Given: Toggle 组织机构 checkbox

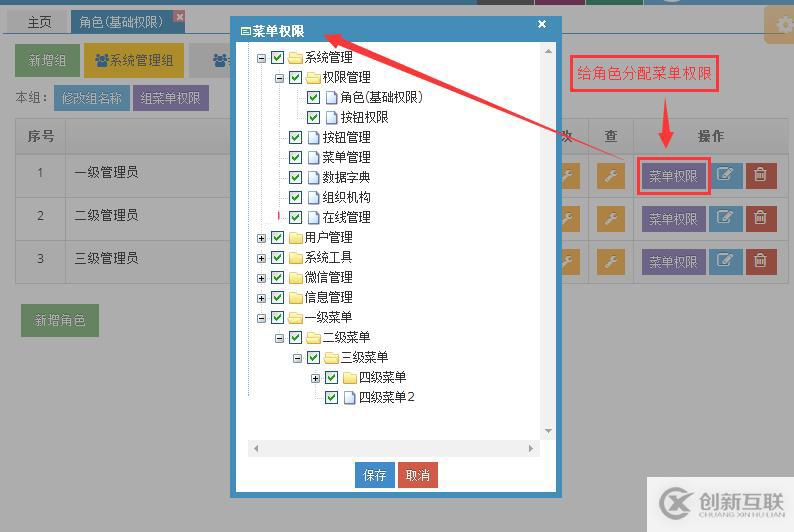Looking at the screenshot, I should pyautogui.click(x=296, y=197).
